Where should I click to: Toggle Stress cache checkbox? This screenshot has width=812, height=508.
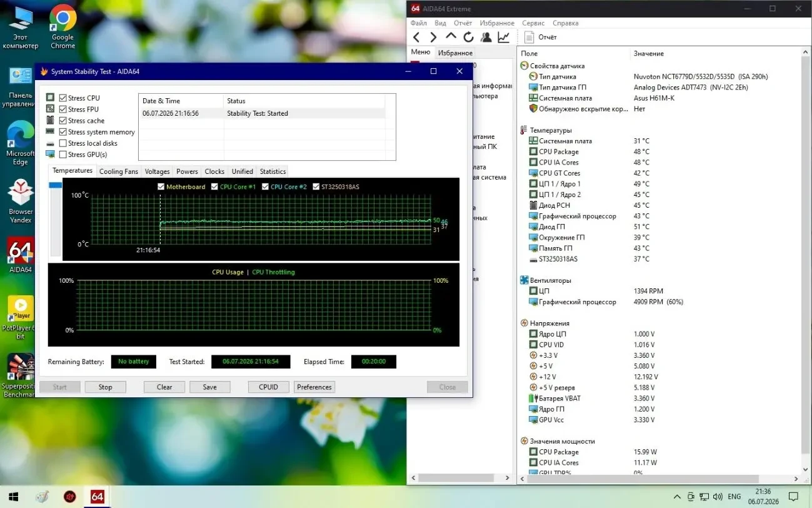63,121
